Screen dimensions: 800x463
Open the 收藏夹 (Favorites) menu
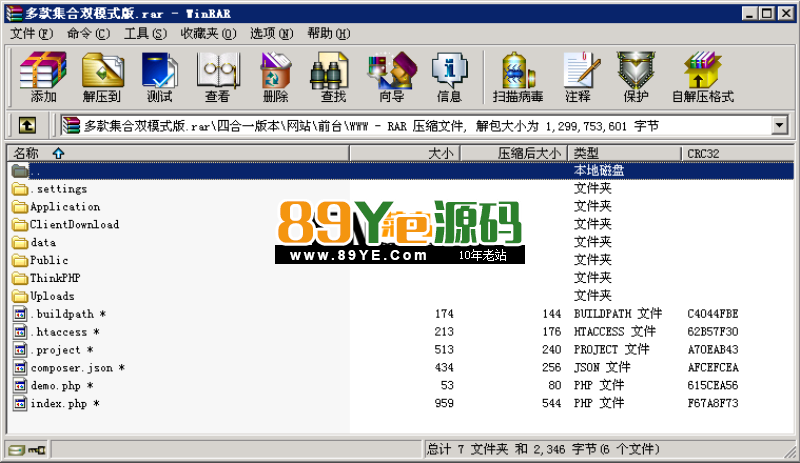click(x=206, y=33)
